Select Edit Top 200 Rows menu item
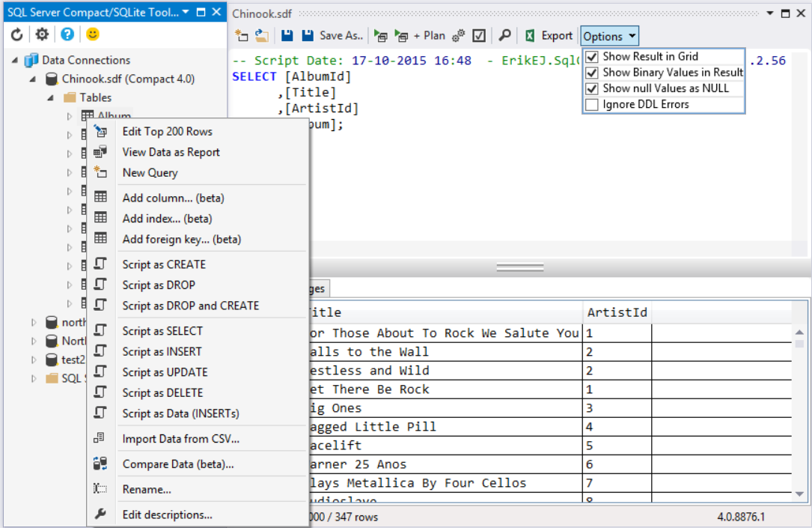This screenshot has width=812, height=528. tap(167, 132)
